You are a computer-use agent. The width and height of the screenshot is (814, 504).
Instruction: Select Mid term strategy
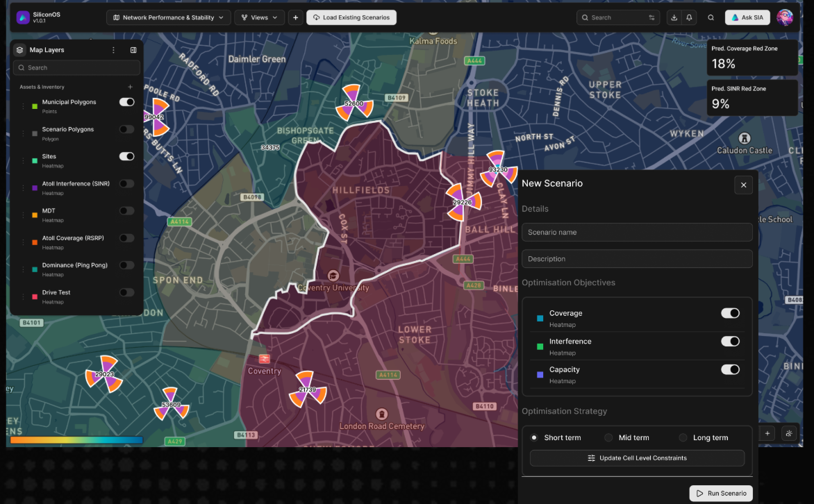point(608,437)
